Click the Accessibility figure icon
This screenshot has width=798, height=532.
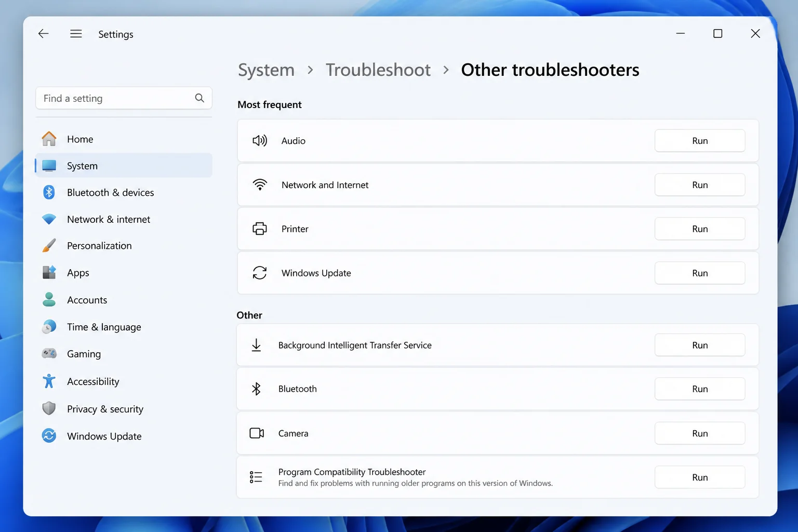pos(49,381)
